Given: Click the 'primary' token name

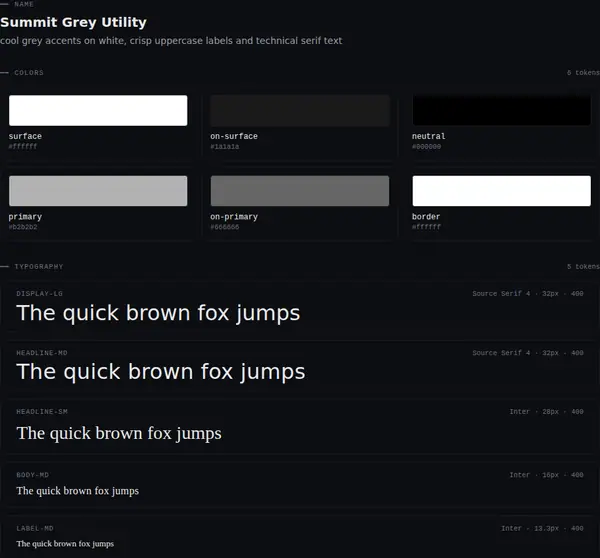Looking at the screenshot, I should pos(25,217).
